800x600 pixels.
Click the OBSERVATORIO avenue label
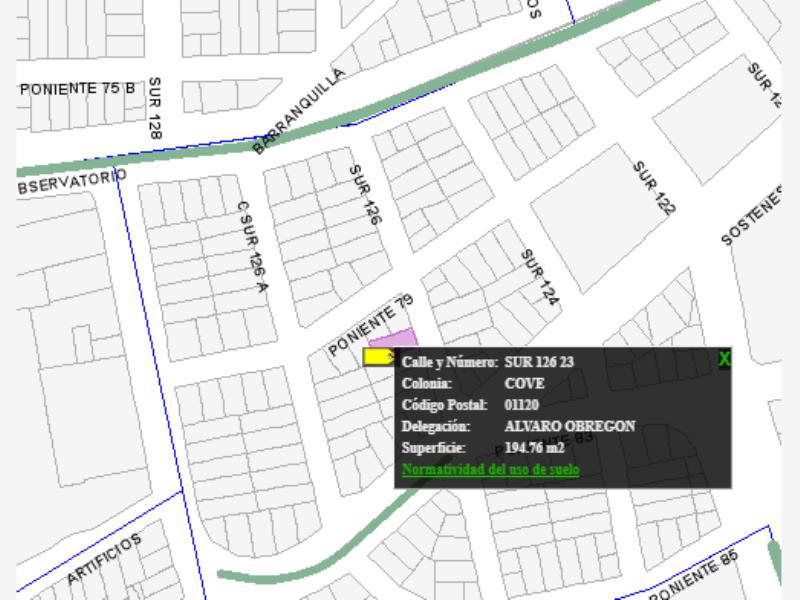tap(71, 182)
